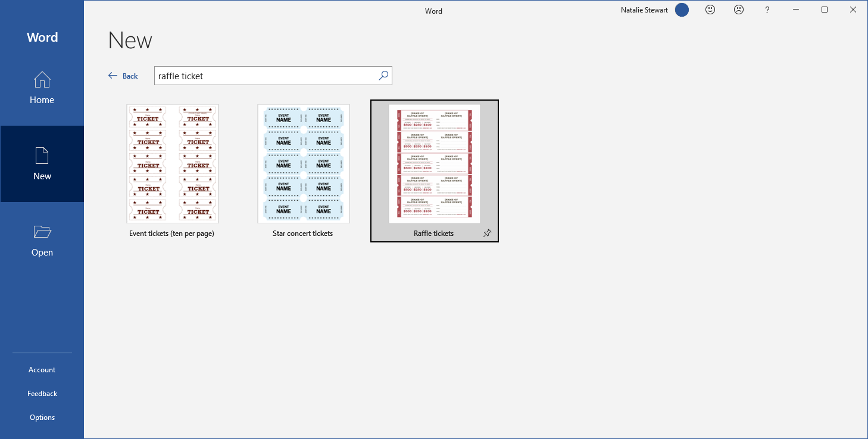This screenshot has width=868, height=439.
Task: Open the Account page
Action: click(42, 370)
